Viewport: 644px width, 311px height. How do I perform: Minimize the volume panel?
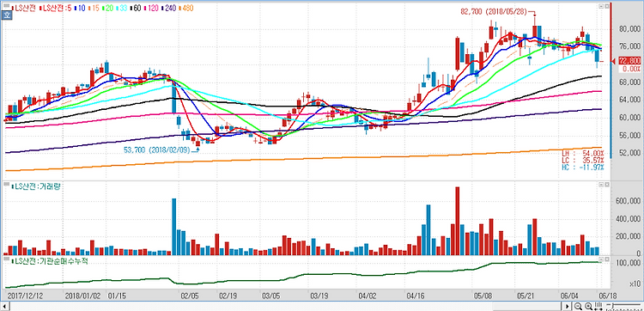(601, 186)
